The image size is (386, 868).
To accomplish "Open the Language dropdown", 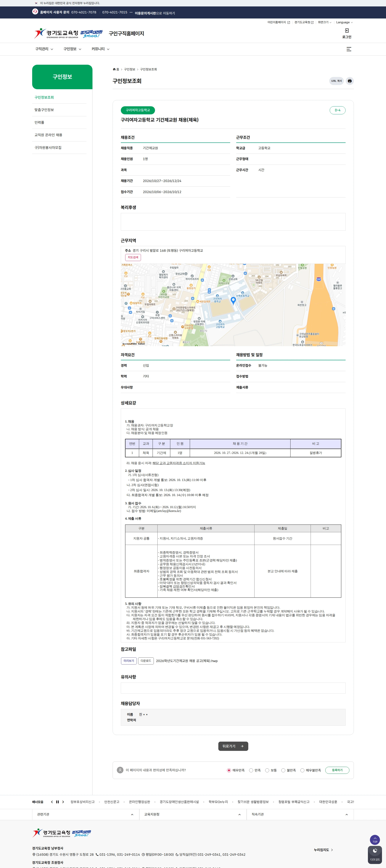I will (x=344, y=23).
